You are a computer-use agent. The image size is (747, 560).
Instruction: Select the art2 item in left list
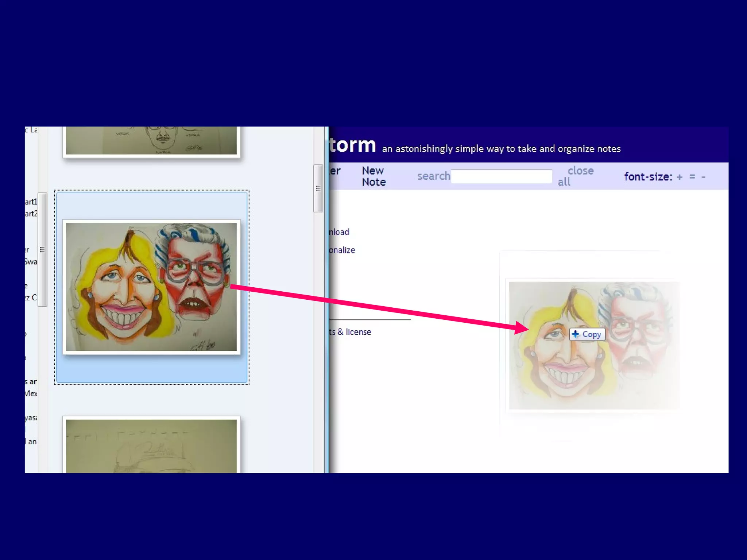pyautogui.click(x=31, y=214)
